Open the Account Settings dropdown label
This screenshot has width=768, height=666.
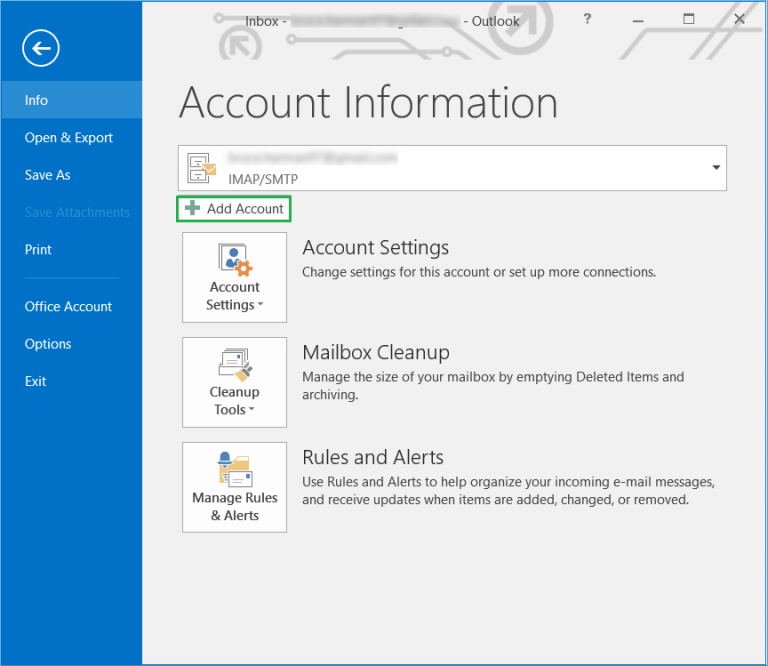(235, 296)
